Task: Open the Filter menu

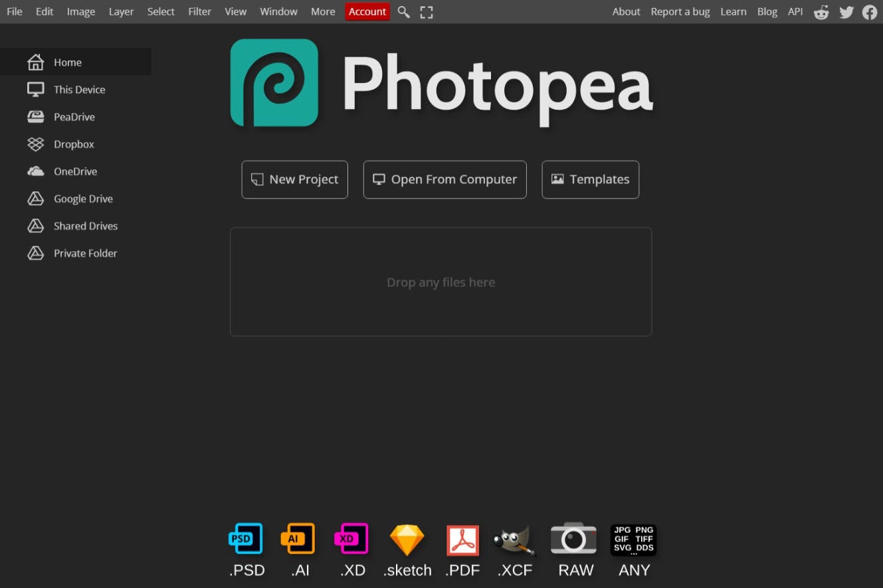Action: 199,11
